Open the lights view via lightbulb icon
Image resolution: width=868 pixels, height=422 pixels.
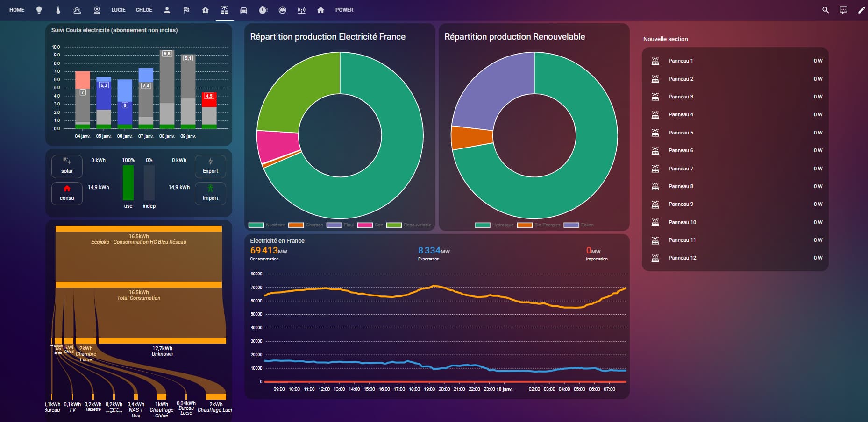tap(39, 10)
